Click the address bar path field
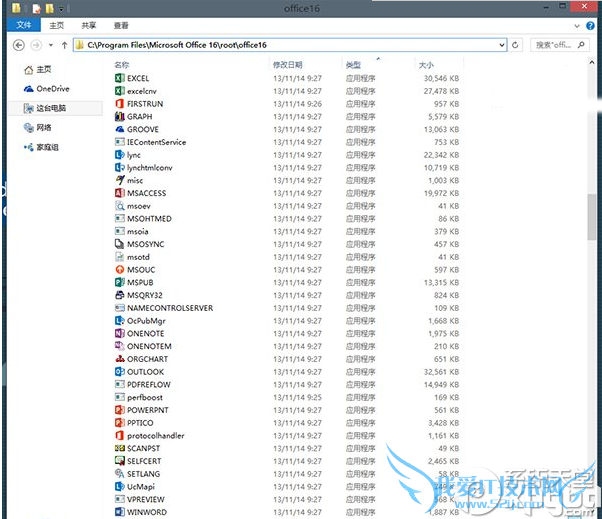602x519 pixels. tap(290, 45)
